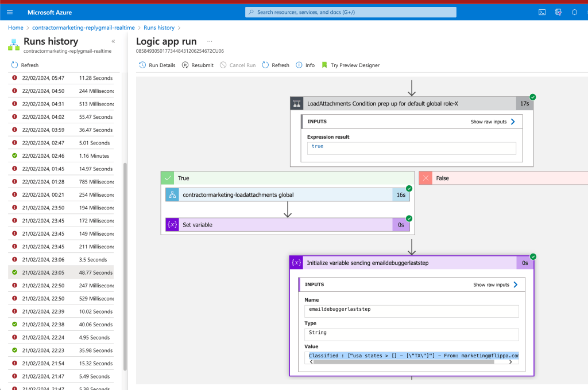Show raw inputs for LoadAttachments Condition
The width and height of the screenshot is (588, 390).
point(493,122)
